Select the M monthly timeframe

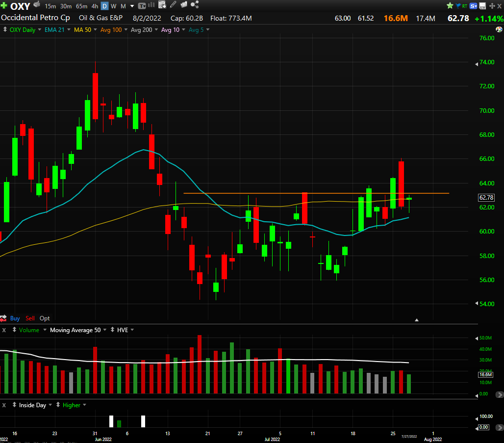pos(123,6)
